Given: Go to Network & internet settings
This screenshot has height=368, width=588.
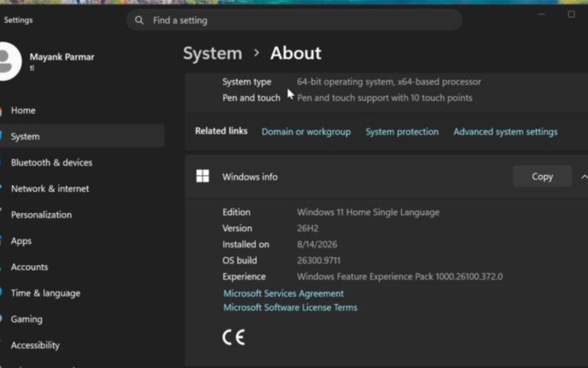Looking at the screenshot, I should pyautogui.click(x=50, y=188).
